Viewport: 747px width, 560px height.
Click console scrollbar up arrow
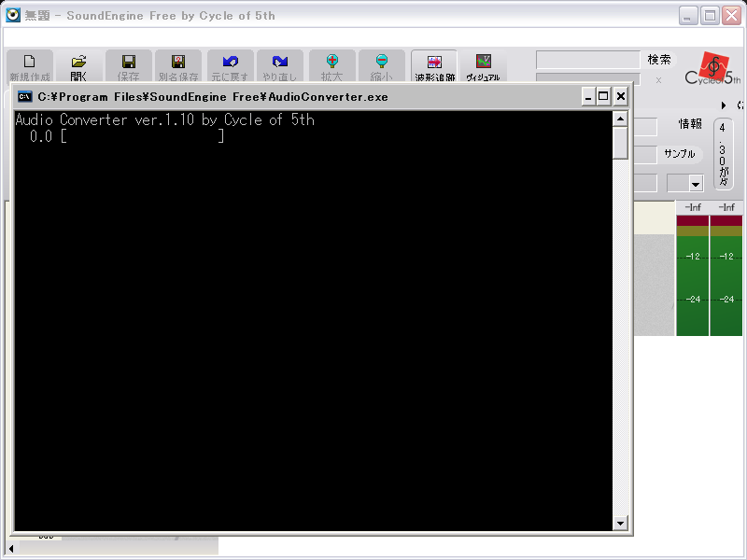pyautogui.click(x=620, y=119)
